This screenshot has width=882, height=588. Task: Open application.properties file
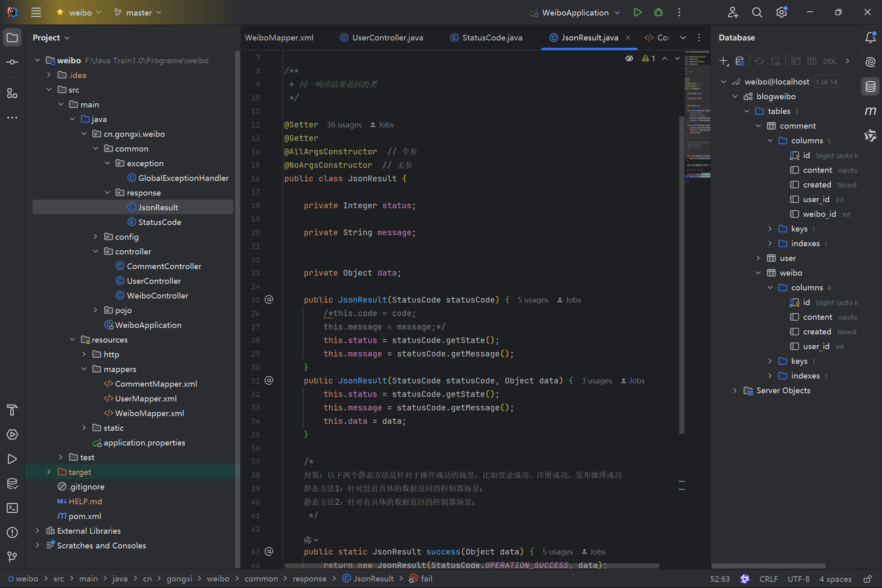(x=144, y=443)
